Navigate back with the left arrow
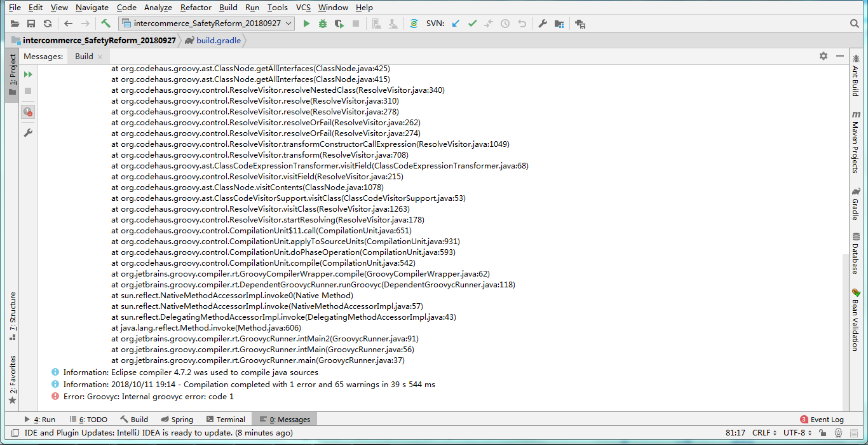868x445 pixels. (x=68, y=24)
